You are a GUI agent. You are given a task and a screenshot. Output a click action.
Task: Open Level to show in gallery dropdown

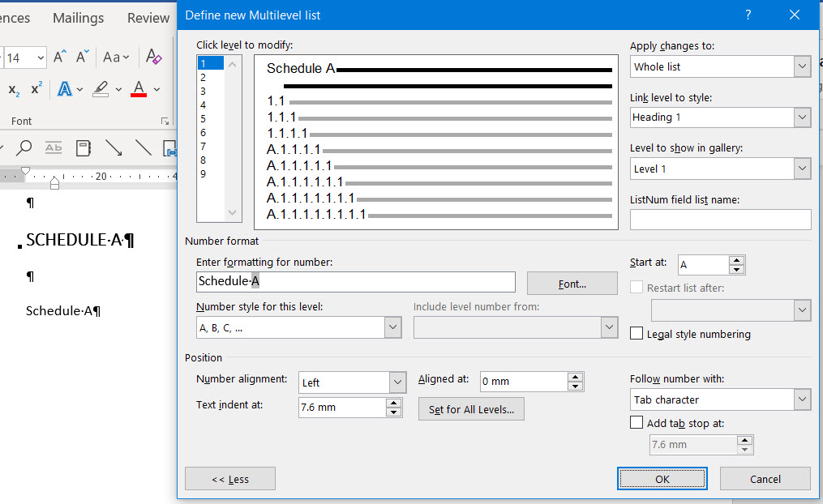pos(802,169)
